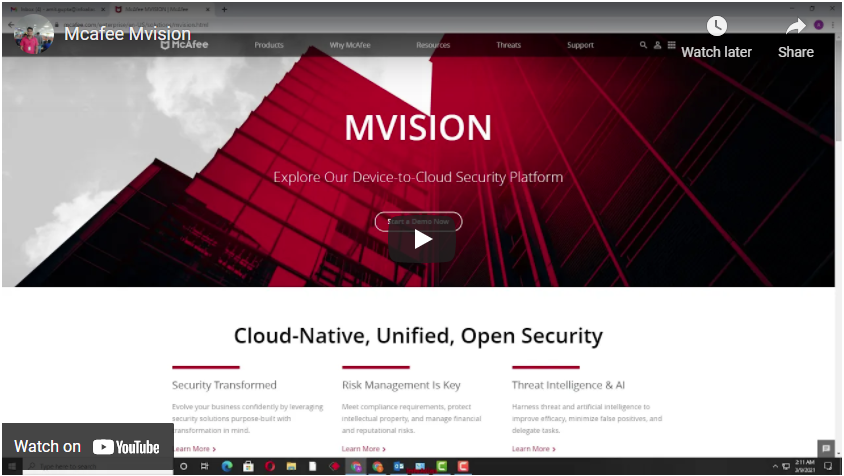The width and height of the screenshot is (844, 476).
Task: Click the Share arrow icon
Action: 795,26
